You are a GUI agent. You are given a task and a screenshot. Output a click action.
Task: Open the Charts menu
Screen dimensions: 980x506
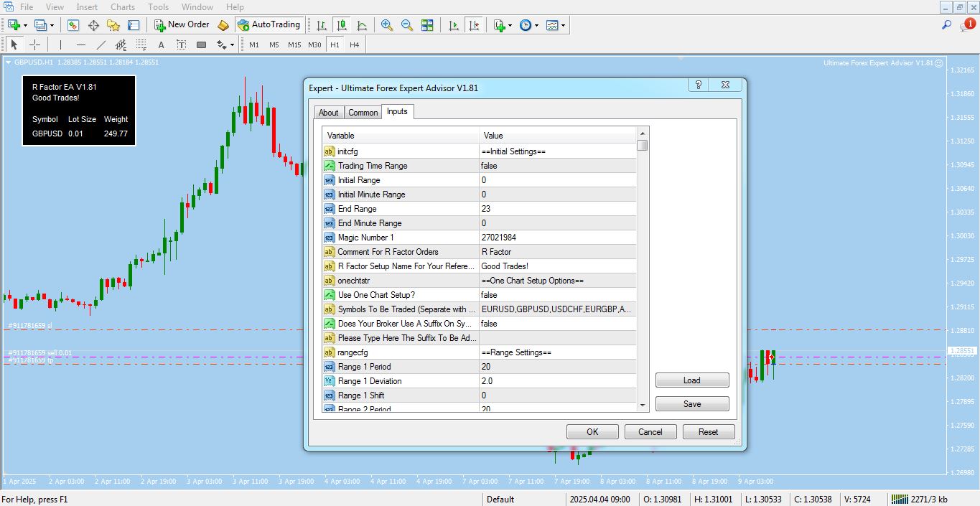(x=123, y=7)
